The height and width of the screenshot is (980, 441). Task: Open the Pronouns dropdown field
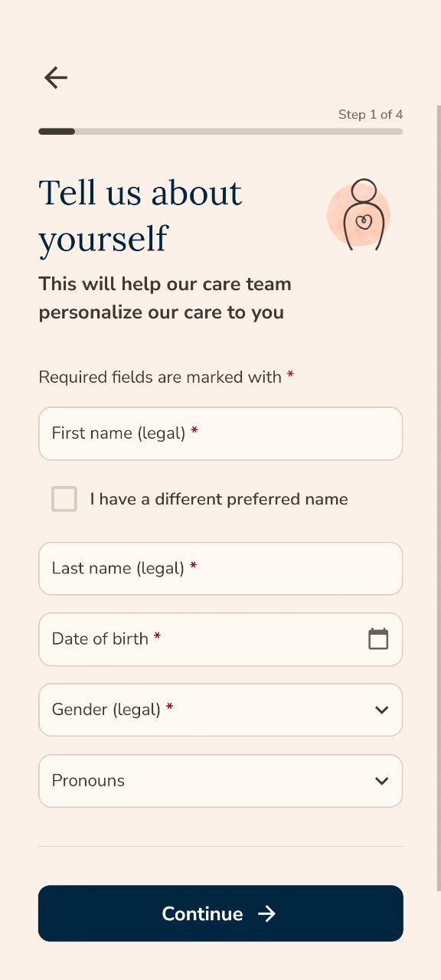pos(220,781)
